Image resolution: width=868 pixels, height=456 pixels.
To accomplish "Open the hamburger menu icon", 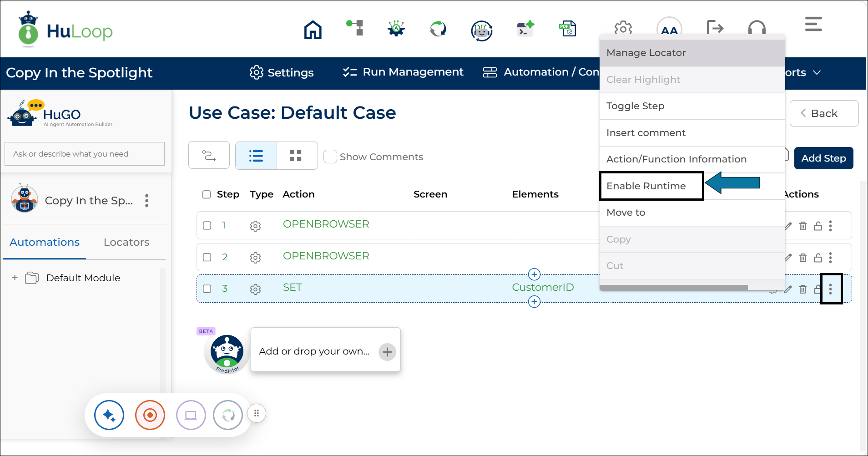I will pyautogui.click(x=813, y=24).
